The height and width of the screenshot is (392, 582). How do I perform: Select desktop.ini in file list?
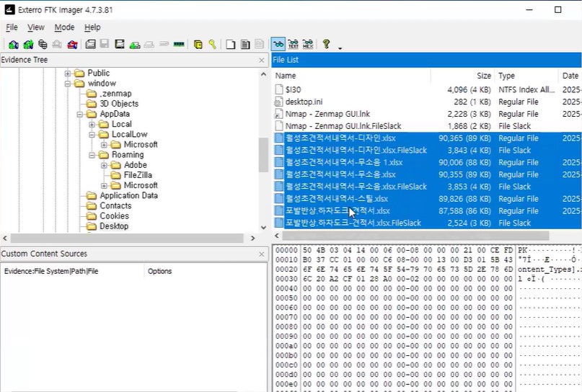point(304,102)
